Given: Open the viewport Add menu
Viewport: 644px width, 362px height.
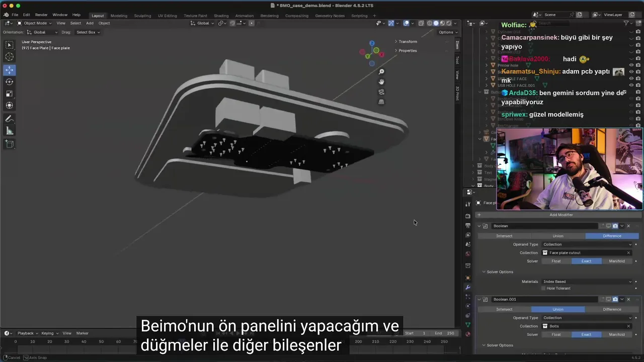Looking at the screenshot, I should (90, 23).
